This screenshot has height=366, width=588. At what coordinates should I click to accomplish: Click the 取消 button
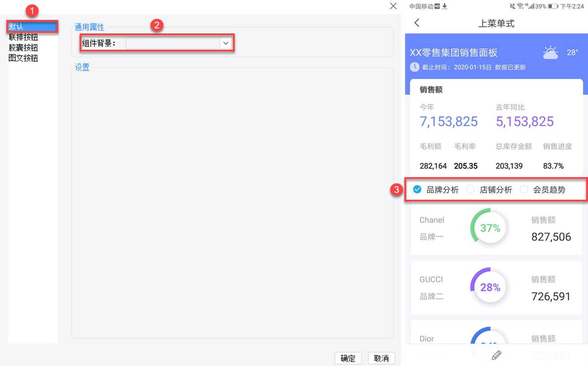[x=381, y=358]
